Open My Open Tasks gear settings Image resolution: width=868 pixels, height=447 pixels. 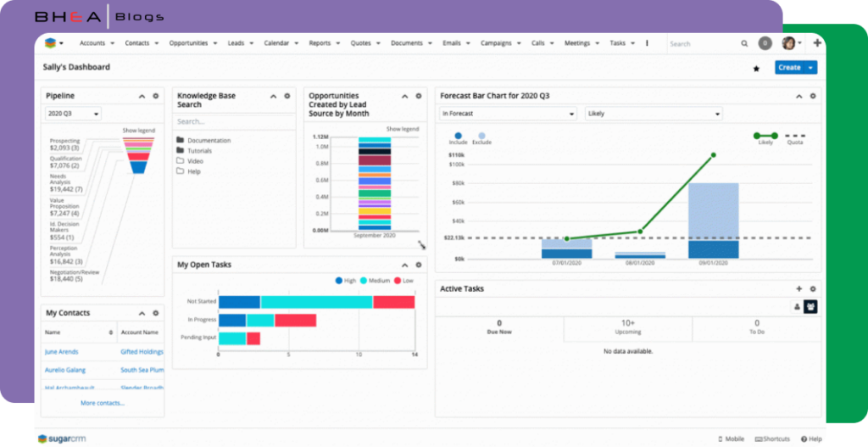click(x=419, y=265)
